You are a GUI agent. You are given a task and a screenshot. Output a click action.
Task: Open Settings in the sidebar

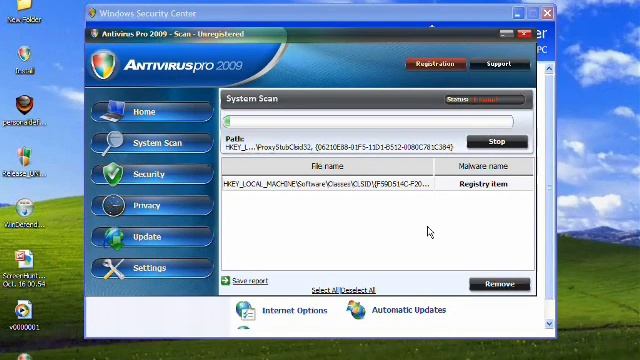(x=152, y=268)
